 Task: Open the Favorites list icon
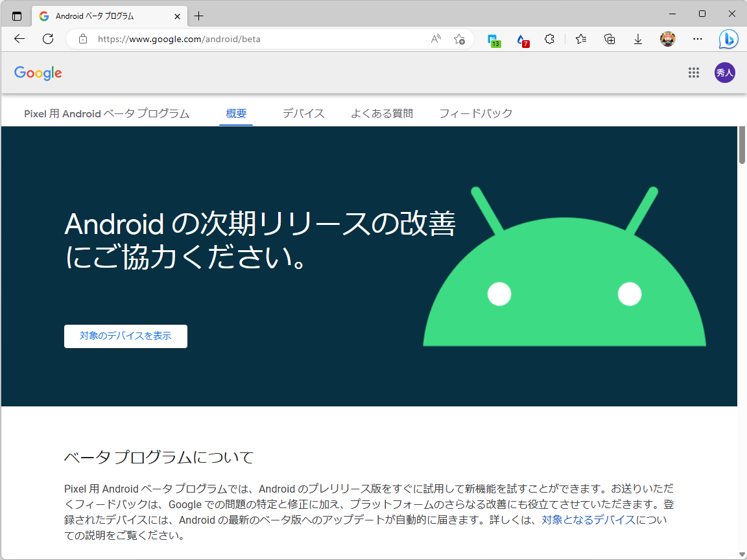pyautogui.click(x=580, y=39)
